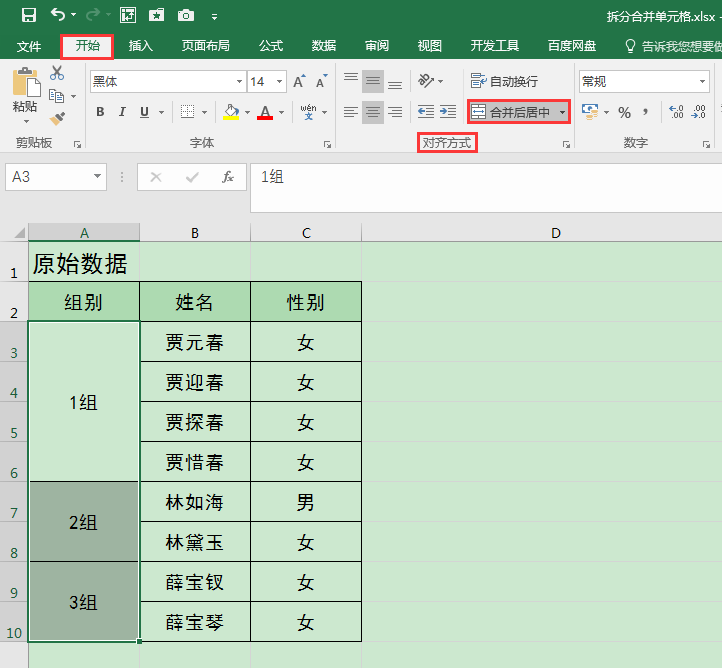
Task: Click the Save icon in quick access toolbar
Action: [29, 16]
